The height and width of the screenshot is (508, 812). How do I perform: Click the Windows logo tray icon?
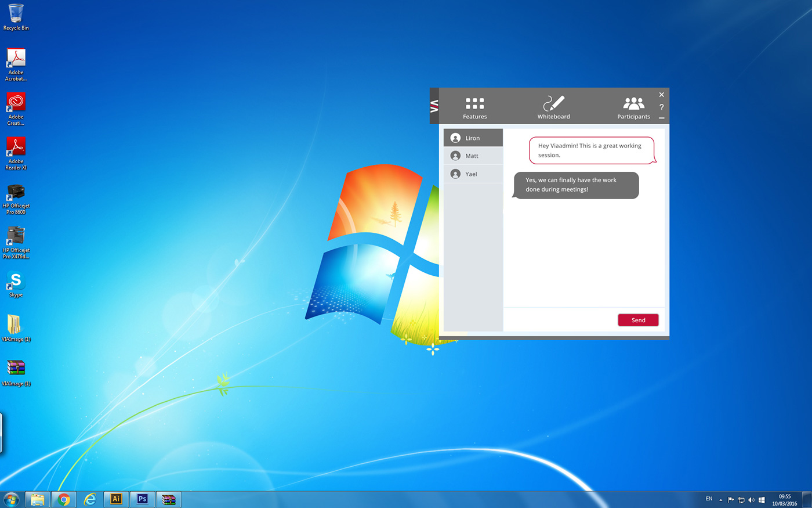[x=762, y=500]
